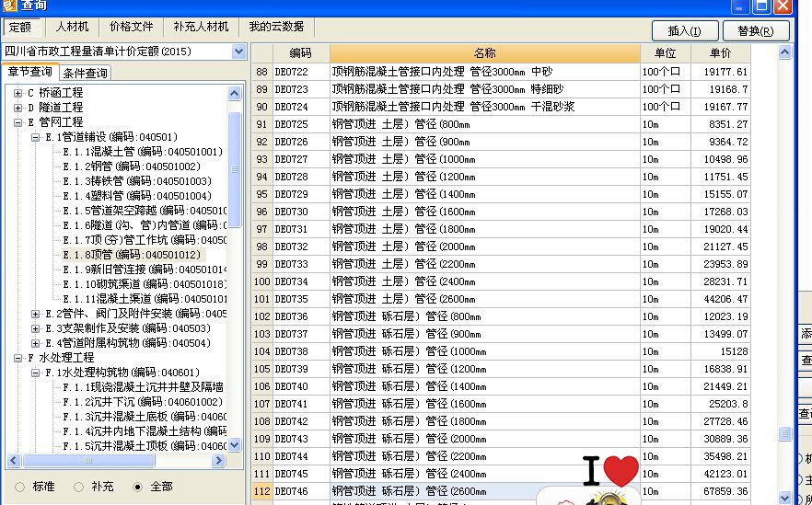Select E.1.5管道架空跨越 tree item

click(x=145, y=211)
